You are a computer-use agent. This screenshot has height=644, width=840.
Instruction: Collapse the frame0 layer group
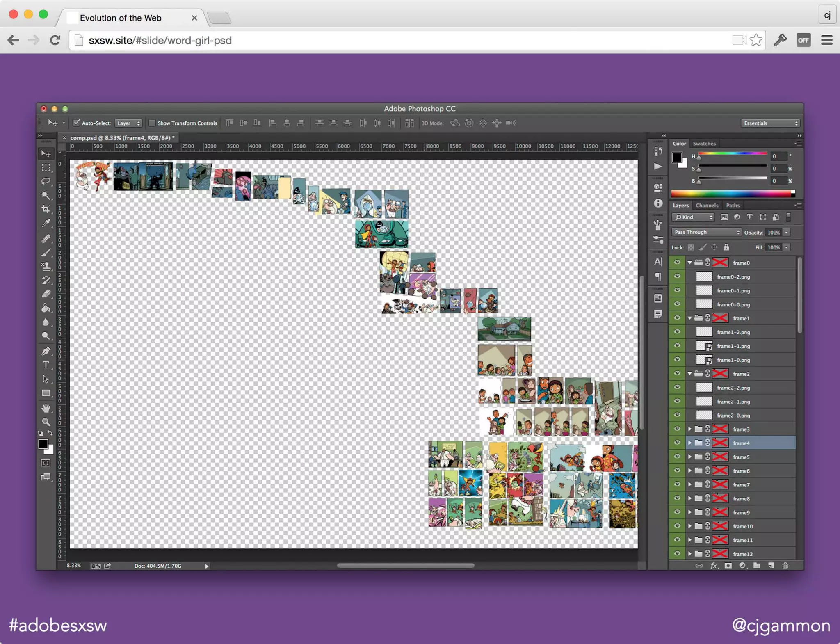690,263
